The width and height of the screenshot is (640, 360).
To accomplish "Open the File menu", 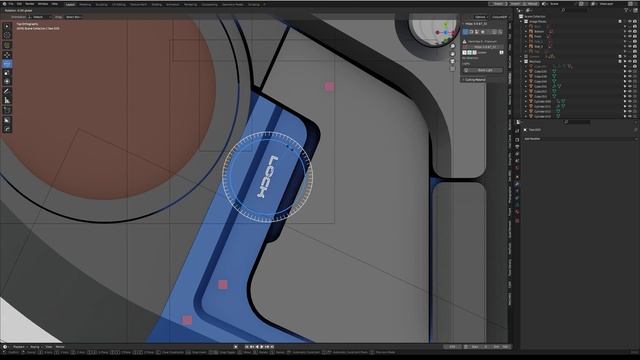I will pos(11,4).
